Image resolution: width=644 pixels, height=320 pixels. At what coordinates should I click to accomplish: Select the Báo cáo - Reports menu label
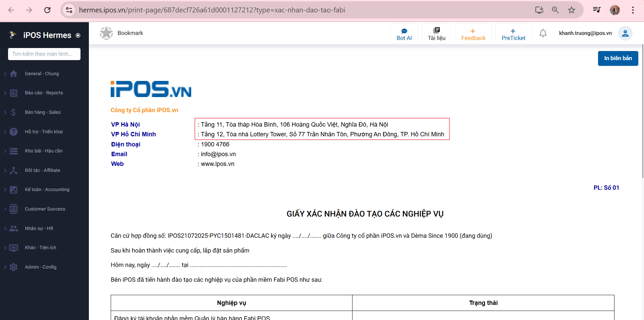pyautogui.click(x=44, y=93)
